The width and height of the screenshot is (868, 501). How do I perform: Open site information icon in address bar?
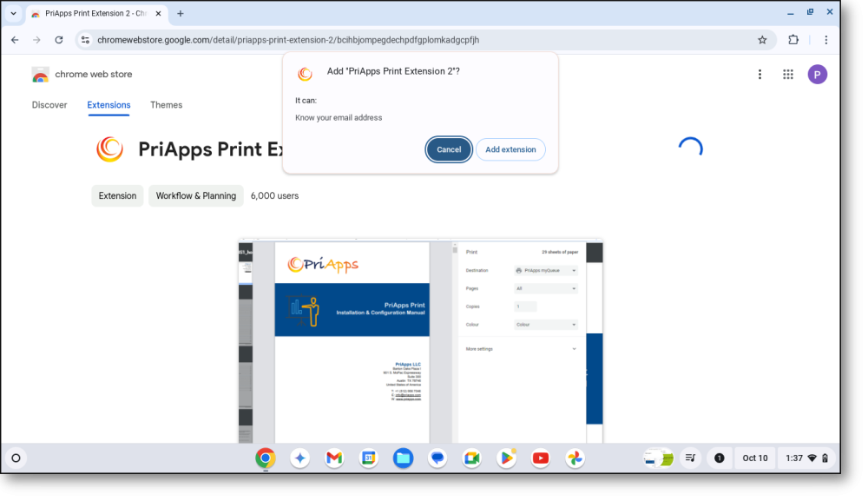click(x=85, y=40)
